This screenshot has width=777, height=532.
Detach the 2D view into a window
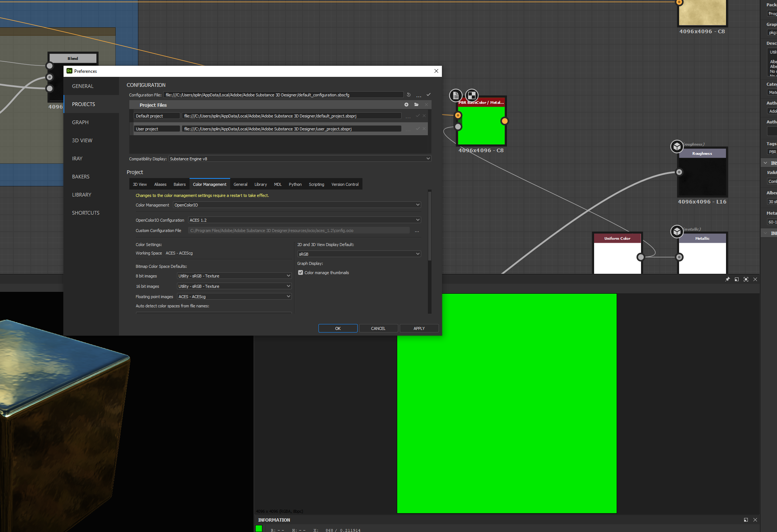737,279
